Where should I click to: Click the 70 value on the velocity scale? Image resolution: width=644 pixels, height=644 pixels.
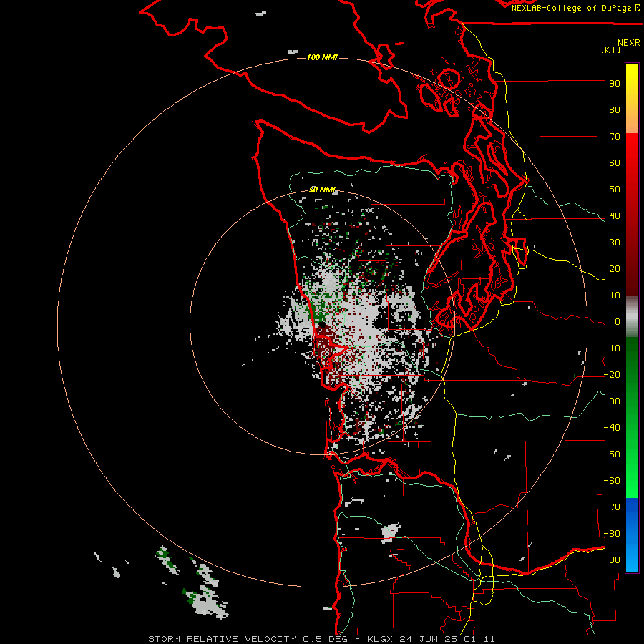coord(615,137)
